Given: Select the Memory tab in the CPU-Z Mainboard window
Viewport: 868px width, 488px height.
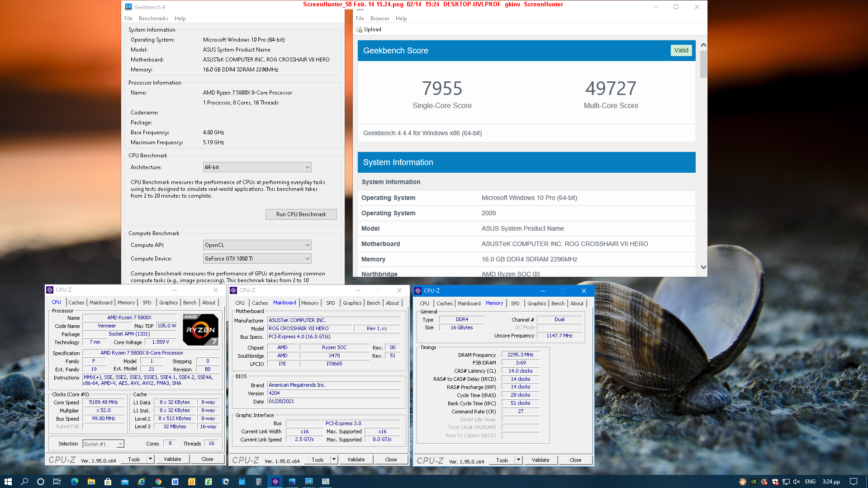Looking at the screenshot, I should point(310,303).
